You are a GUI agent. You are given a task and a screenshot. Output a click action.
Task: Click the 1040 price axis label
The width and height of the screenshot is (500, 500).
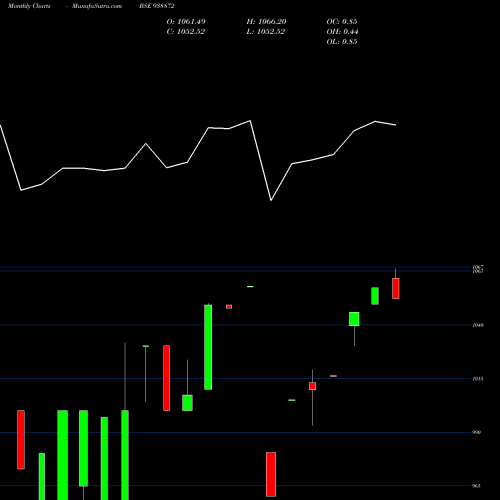(x=478, y=325)
